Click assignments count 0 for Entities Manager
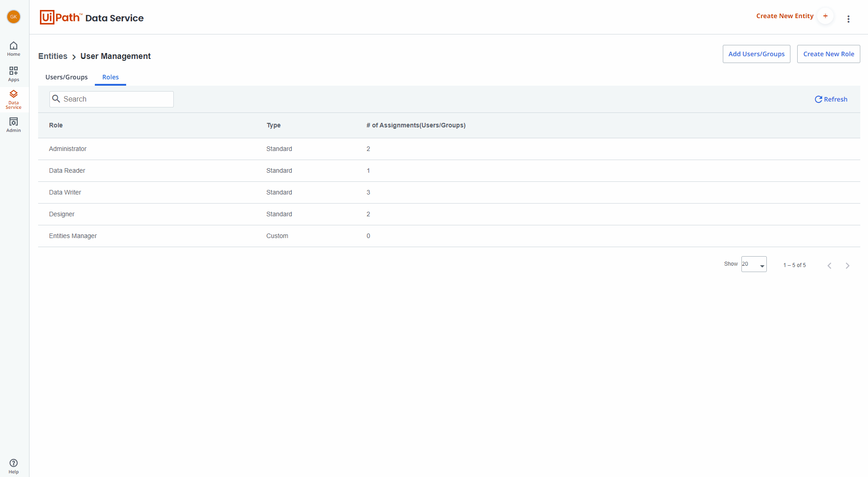 pyautogui.click(x=368, y=236)
